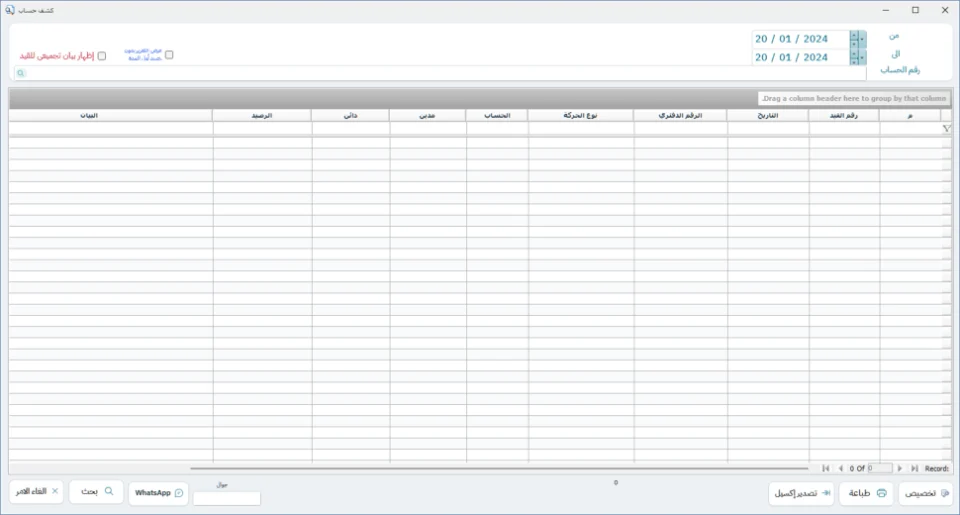Sort by the 'نوع الحركة' column header
The height and width of the screenshot is (515, 960).
[580, 115]
